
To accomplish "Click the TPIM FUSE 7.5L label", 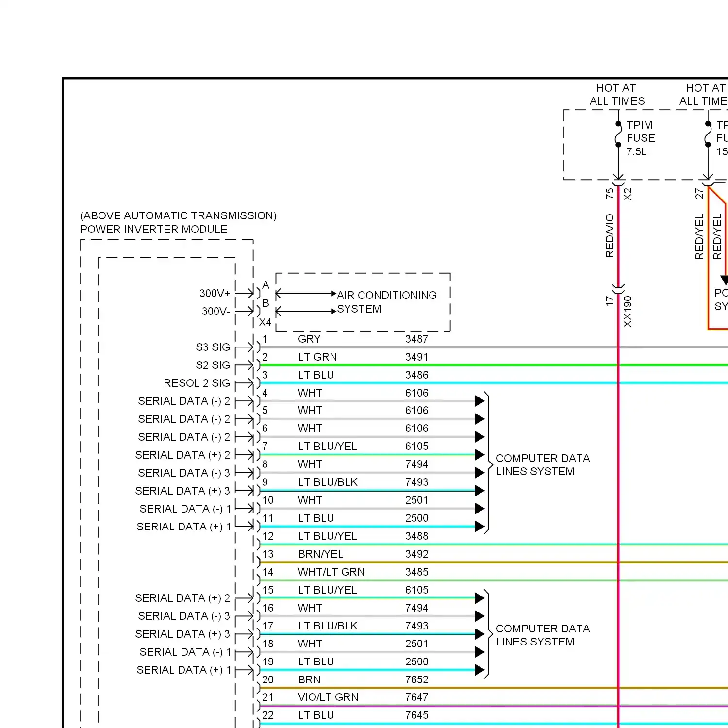I will coord(641,138).
